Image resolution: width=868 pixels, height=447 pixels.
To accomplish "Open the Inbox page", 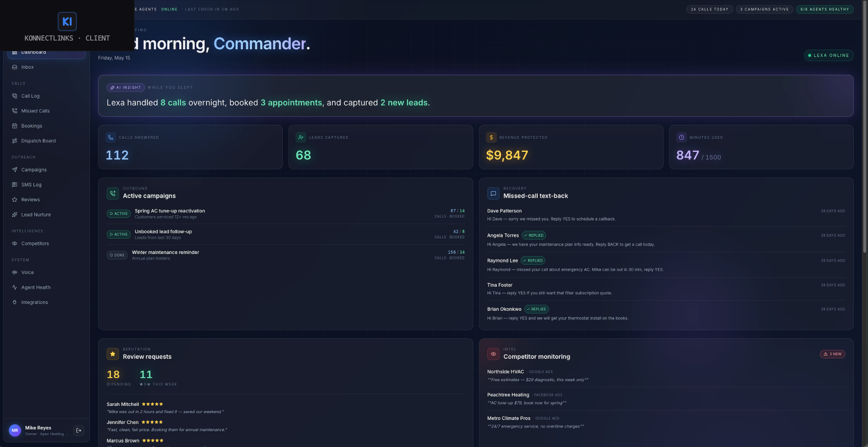I will pos(46,67).
